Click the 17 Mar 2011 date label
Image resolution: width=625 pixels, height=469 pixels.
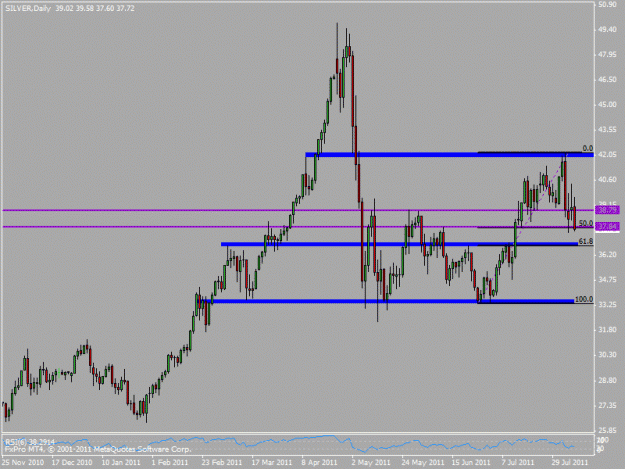[x=272, y=463]
